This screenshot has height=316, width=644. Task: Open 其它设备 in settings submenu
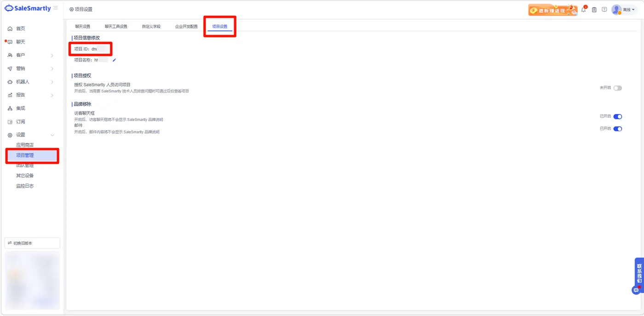(x=25, y=176)
